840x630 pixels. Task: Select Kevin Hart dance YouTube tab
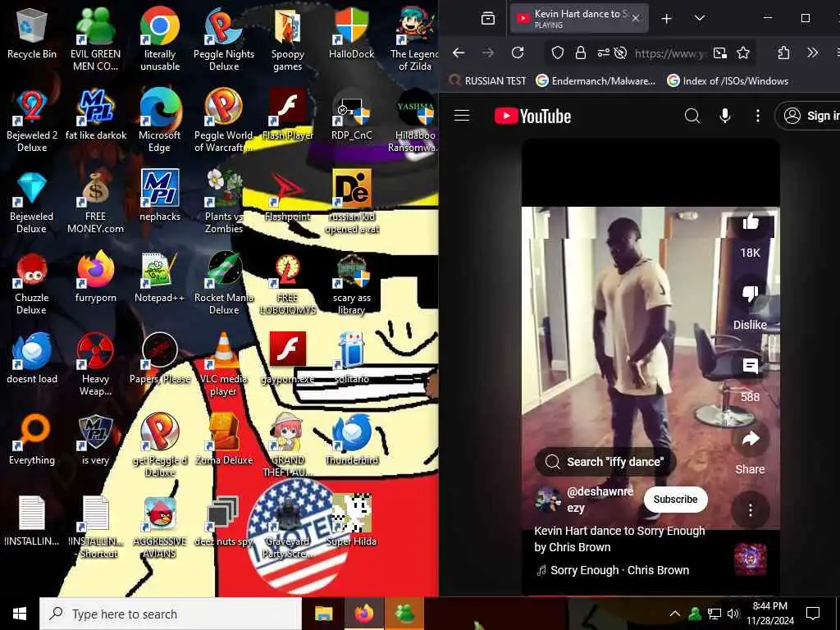click(x=580, y=19)
